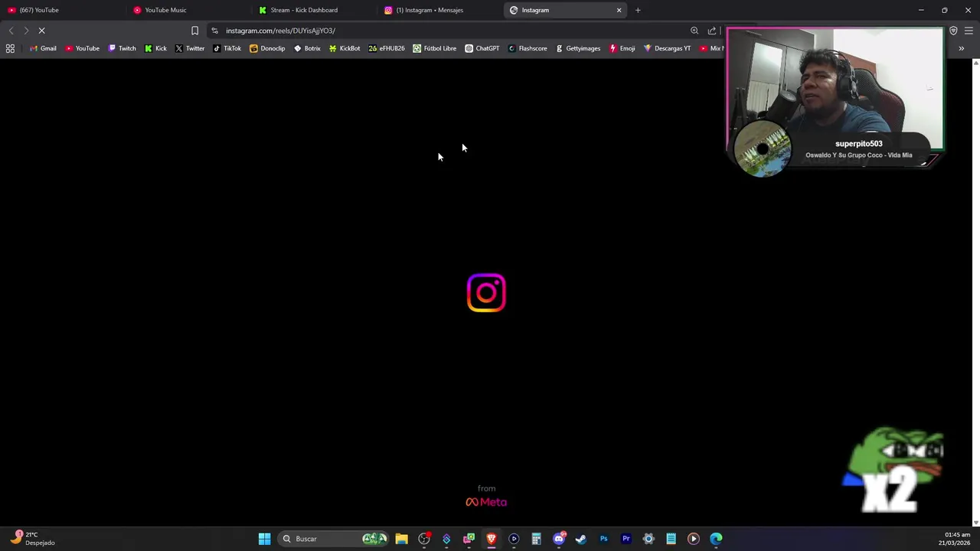Open the Fútbol Libre bookmark
This screenshot has height=551, width=980.
pos(434,48)
